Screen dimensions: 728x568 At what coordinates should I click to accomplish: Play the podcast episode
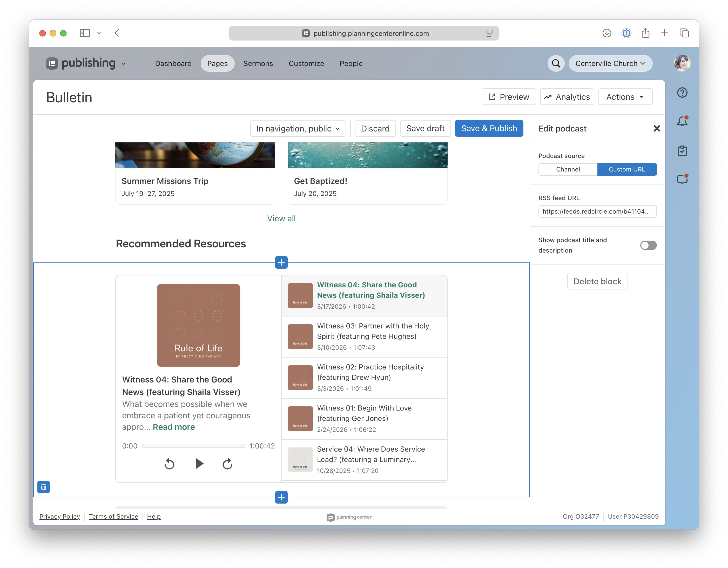[x=199, y=464]
